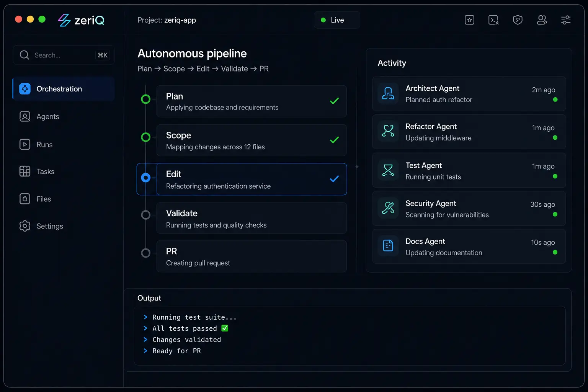Open the Validate pipeline step card
588x392 pixels.
pos(252,218)
